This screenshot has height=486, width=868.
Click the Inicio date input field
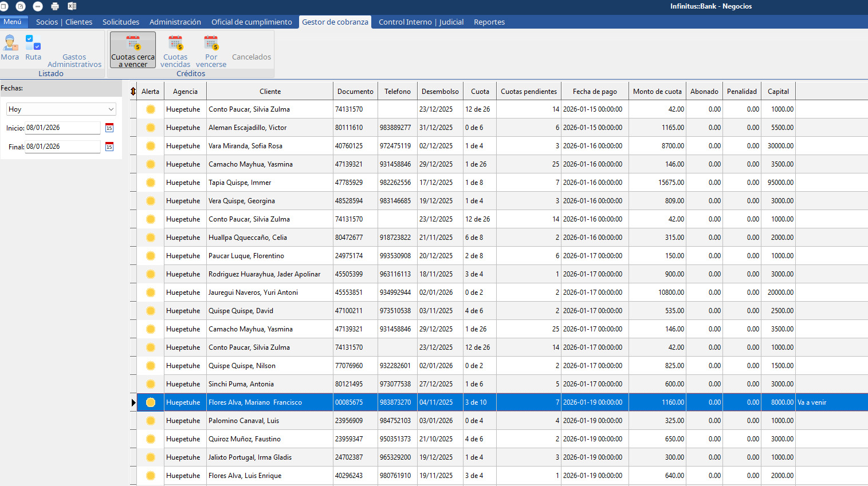[62, 128]
